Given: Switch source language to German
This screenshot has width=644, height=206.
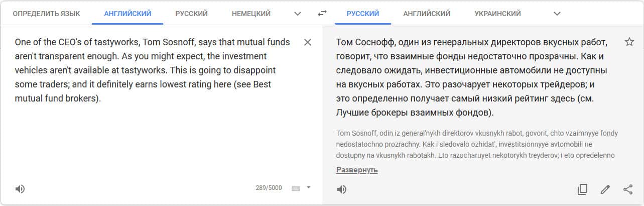Looking at the screenshot, I should [251, 14].
